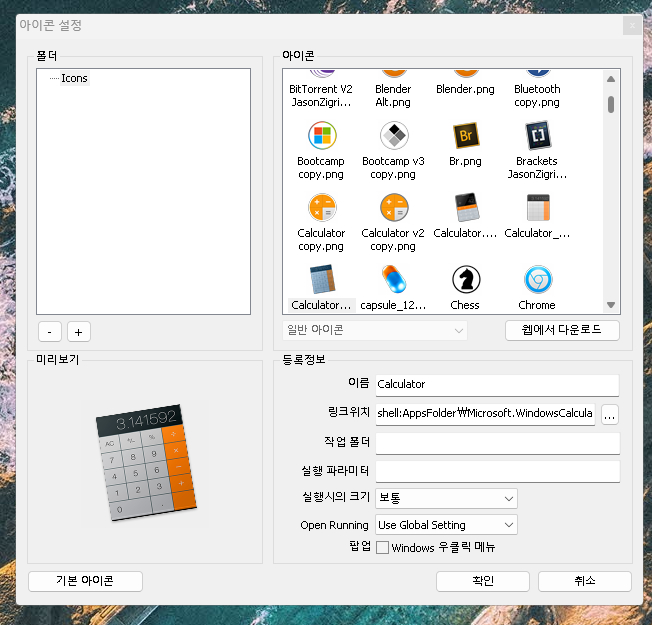
Task: Click the browse button beside 링크위치
Action: pyautogui.click(x=610, y=415)
